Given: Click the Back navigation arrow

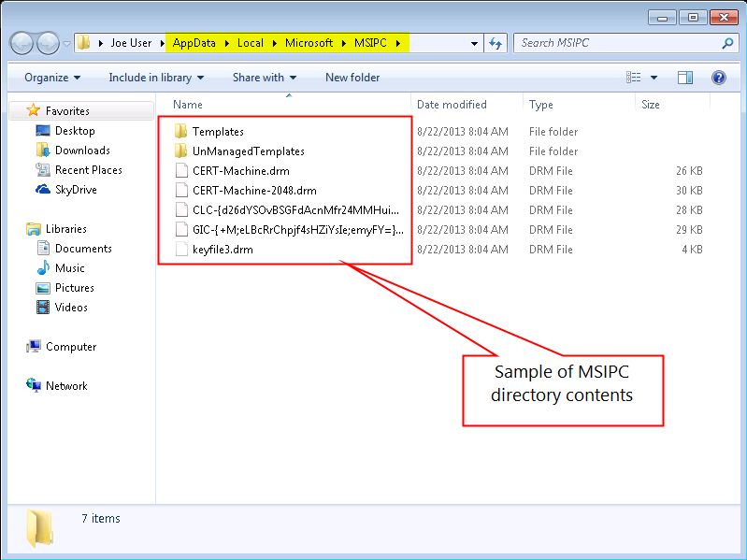Looking at the screenshot, I should (x=22, y=44).
